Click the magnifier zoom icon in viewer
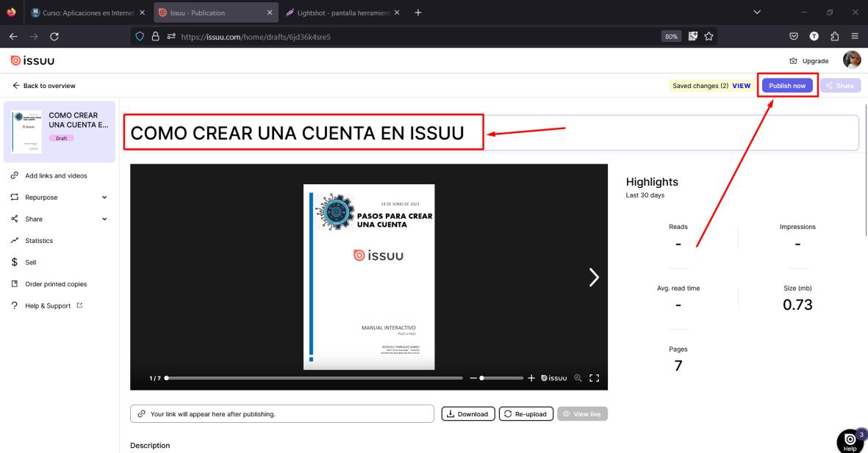This screenshot has width=868, height=453. tap(578, 378)
